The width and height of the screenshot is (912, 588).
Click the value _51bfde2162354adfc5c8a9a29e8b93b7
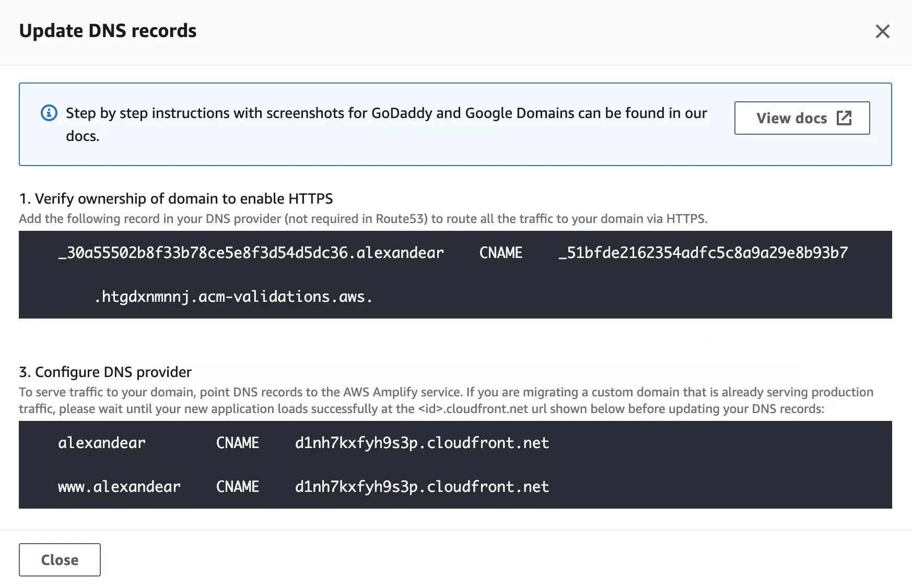[703, 253]
